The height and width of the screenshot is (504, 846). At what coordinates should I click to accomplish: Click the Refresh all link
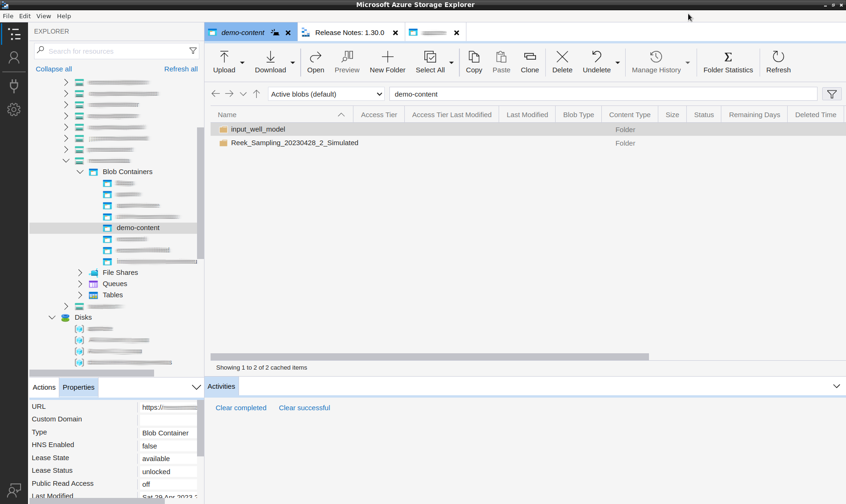point(181,69)
